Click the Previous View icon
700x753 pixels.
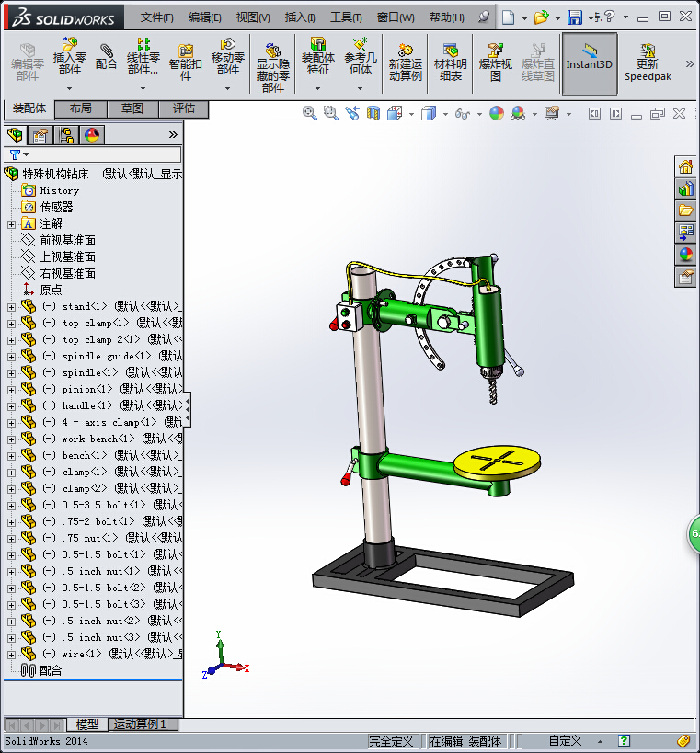click(x=352, y=113)
